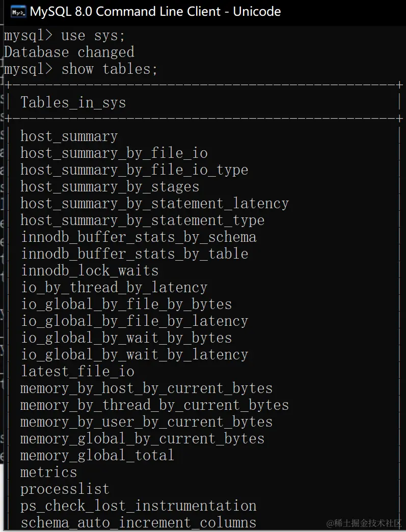Click io_global_by_file_by_bytes text
The image size is (406, 532).
[126, 304]
